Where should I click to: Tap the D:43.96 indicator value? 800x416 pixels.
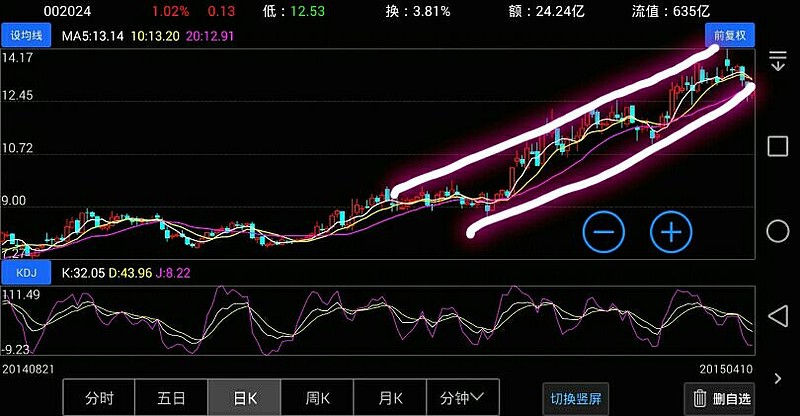130,273
